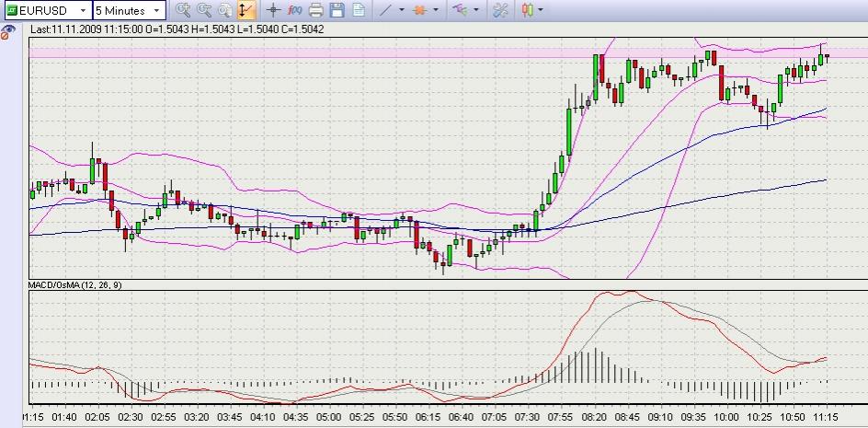Screen dimensions: 868x428
Task: Click the document template icon
Action: 358,10
